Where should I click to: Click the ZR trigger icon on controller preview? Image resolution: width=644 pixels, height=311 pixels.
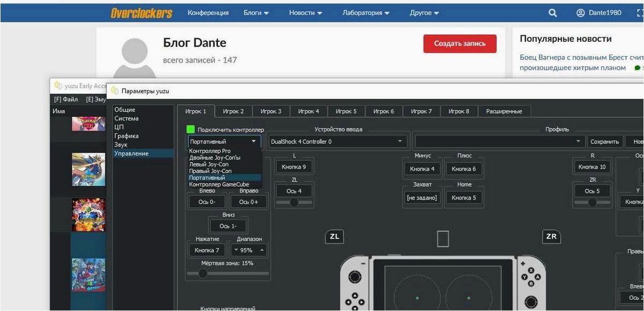coord(551,237)
